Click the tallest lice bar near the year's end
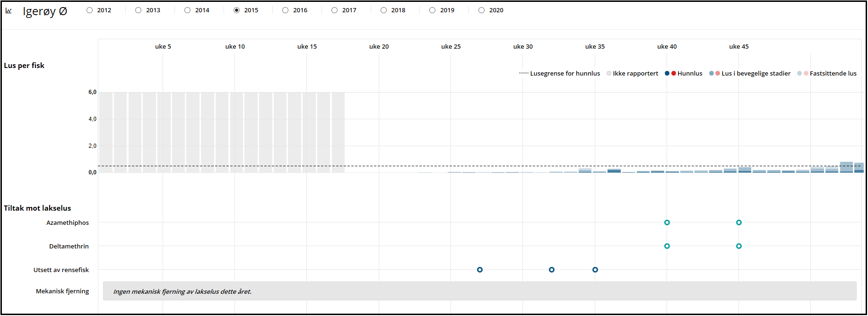Image resolution: width=868 pixels, height=316 pixels. (x=846, y=167)
